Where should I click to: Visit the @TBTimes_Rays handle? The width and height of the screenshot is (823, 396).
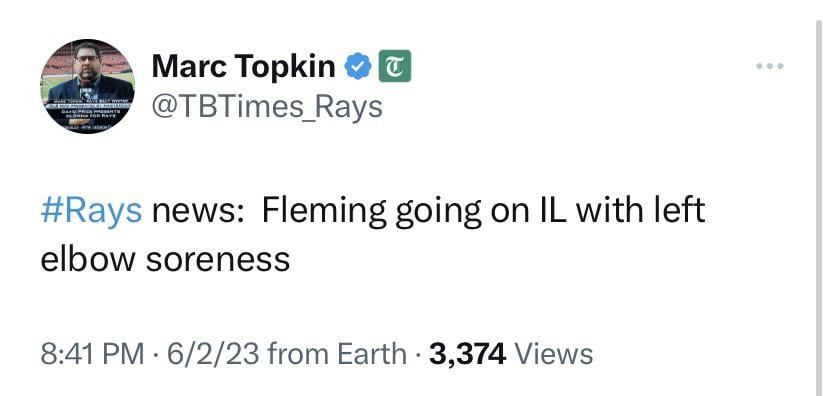(x=267, y=107)
